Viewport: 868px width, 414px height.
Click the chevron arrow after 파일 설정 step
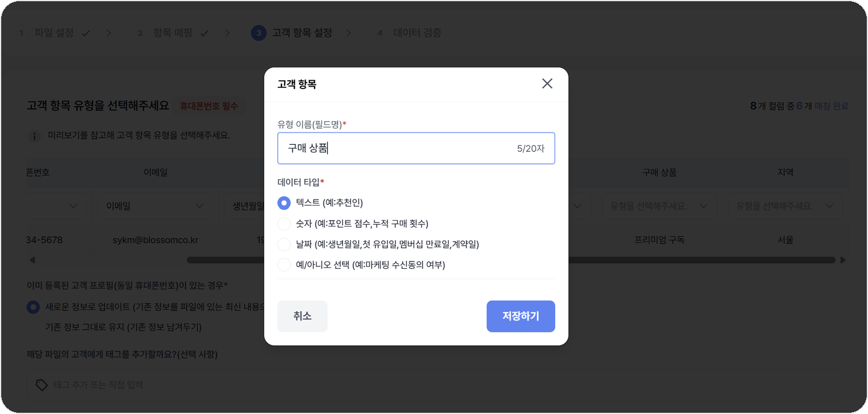108,33
